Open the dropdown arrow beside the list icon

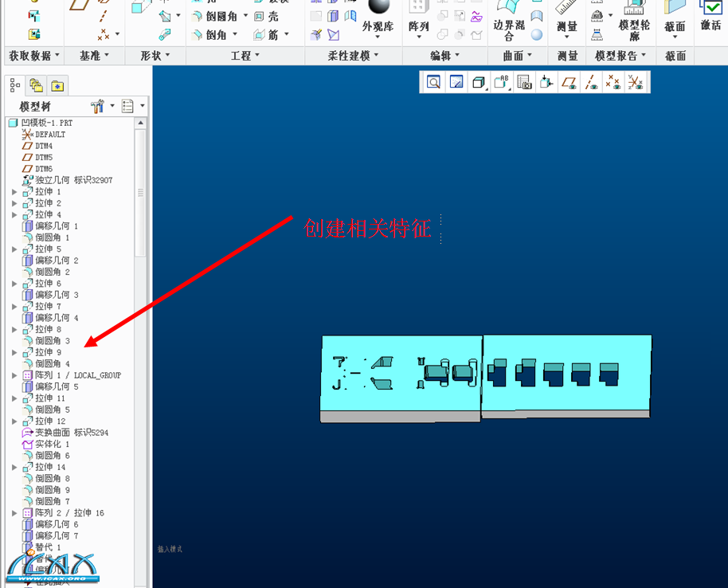point(142,106)
